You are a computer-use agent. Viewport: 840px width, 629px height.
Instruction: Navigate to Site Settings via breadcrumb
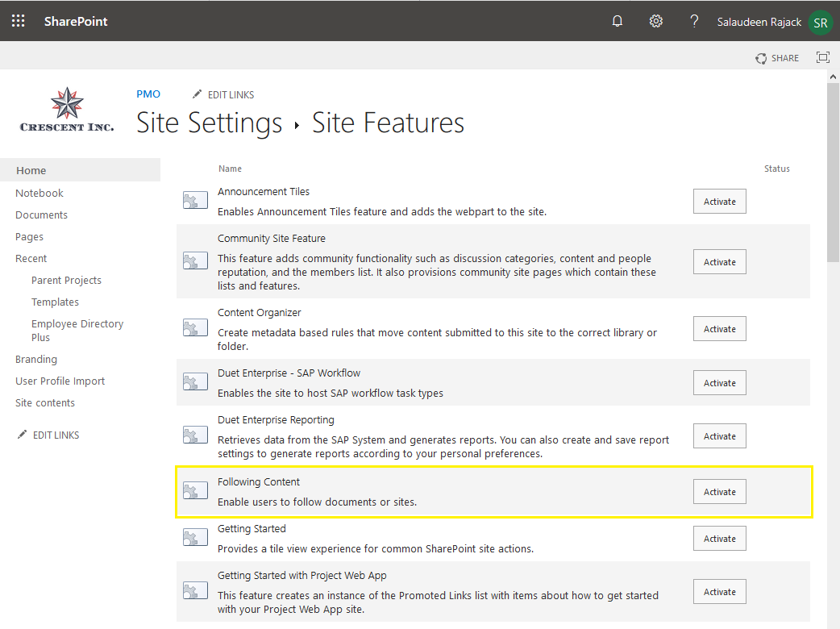[x=209, y=123]
